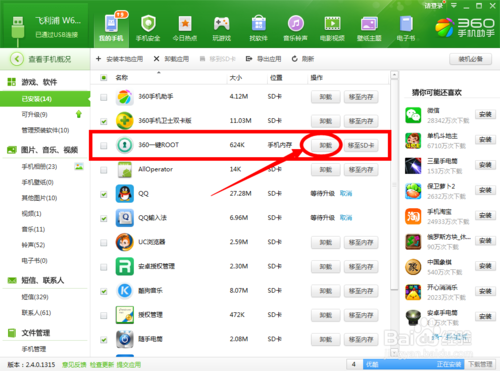The height and width of the screenshot is (371, 500).
Task: Open 壁纸主题 picture icon
Action: point(369,24)
